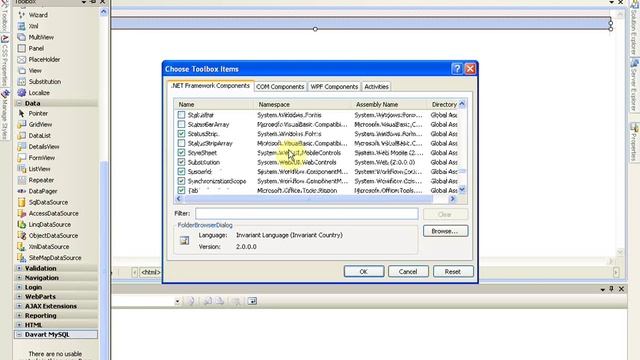640x360 pixels.
Task: Select the PlaceHolder control icon
Action: coord(22,60)
